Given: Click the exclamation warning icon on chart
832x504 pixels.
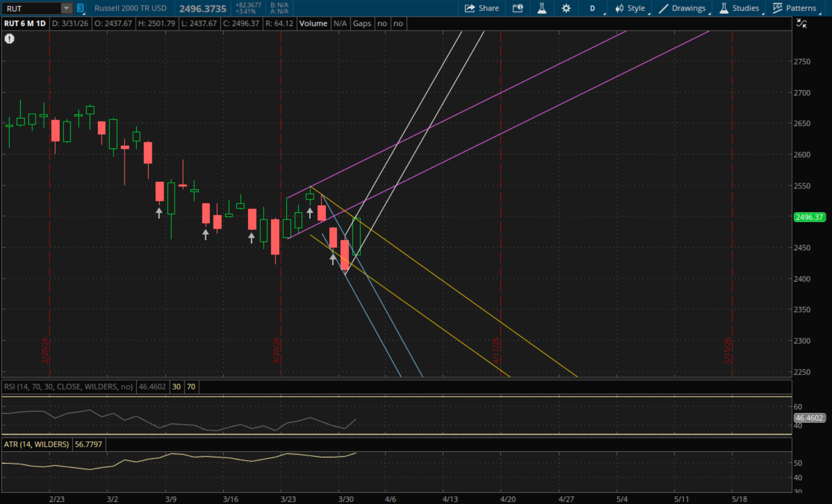Looking at the screenshot, I should [x=9, y=38].
